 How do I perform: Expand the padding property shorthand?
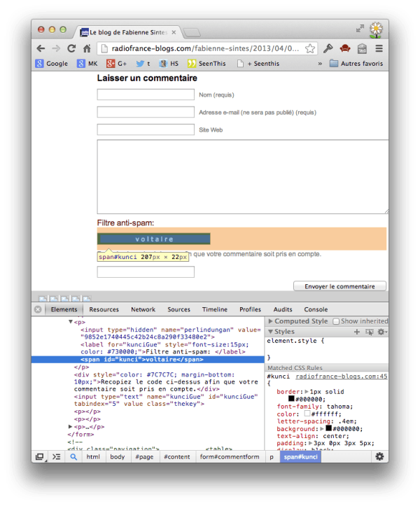pos(310,443)
